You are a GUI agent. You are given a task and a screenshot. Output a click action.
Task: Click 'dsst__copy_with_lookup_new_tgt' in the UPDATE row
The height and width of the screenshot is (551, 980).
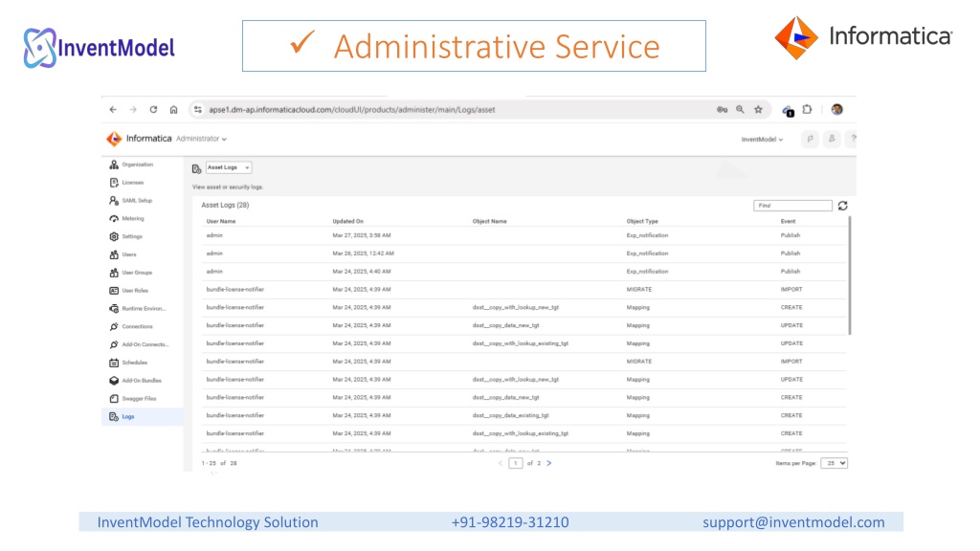(516, 379)
